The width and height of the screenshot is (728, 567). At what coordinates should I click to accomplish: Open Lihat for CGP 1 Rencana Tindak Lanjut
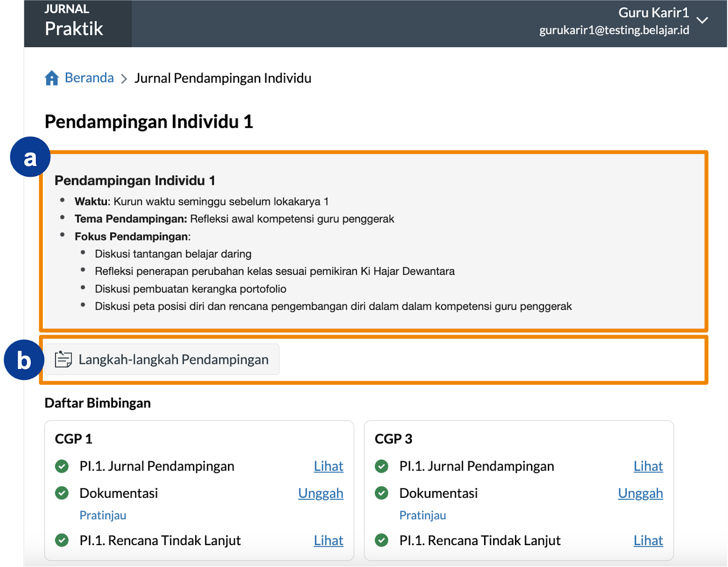[329, 540]
